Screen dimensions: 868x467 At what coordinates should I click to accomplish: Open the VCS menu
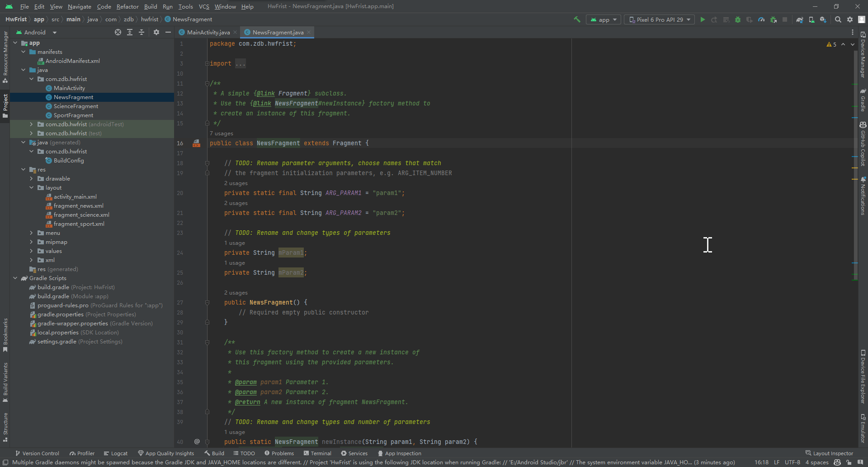tap(204, 6)
